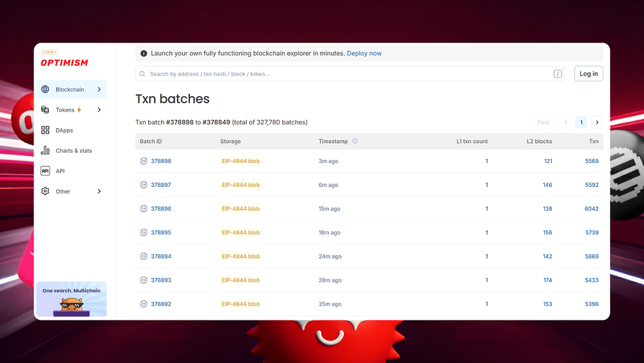Click the First page button
This screenshot has height=363, width=644.
point(544,123)
